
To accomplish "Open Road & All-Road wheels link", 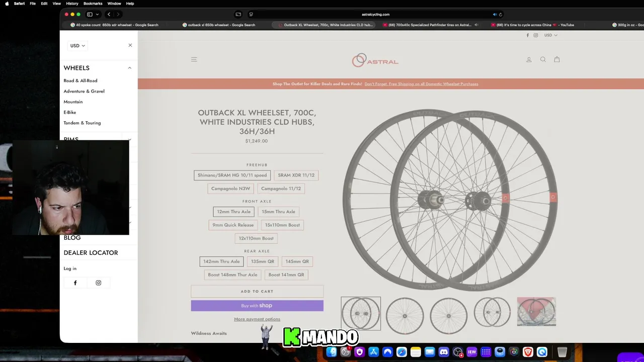I will (x=80, y=80).
